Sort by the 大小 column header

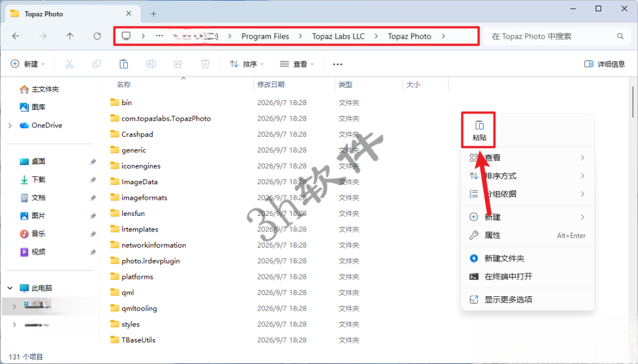pos(413,85)
